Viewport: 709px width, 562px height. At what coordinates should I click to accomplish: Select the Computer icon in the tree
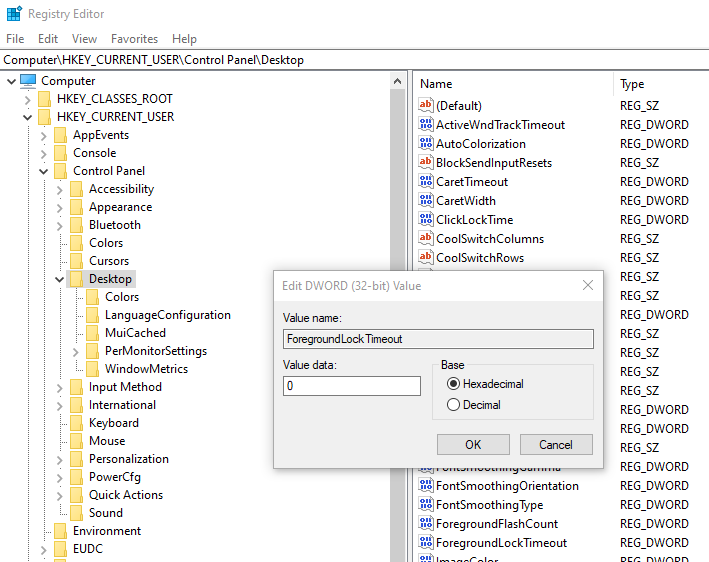coord(28,81)
